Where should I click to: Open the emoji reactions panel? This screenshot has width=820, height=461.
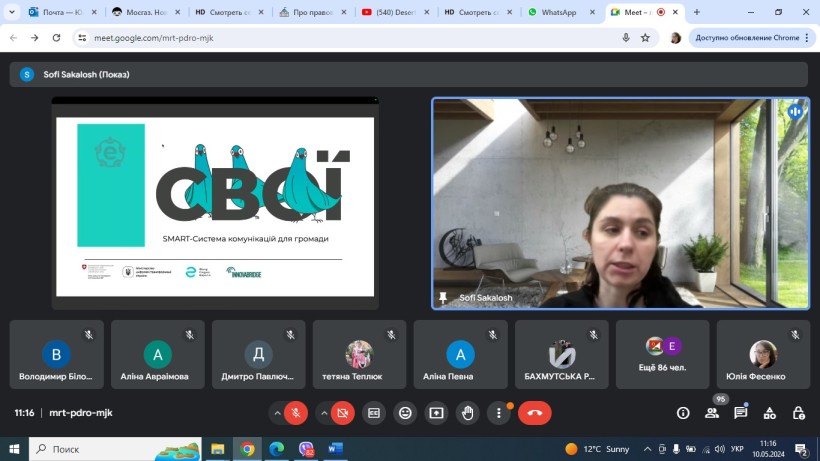click(405, 413)
